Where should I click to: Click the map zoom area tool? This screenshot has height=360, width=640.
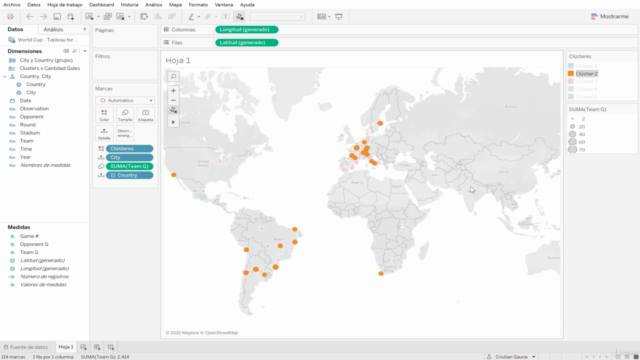tap(173, 110)
